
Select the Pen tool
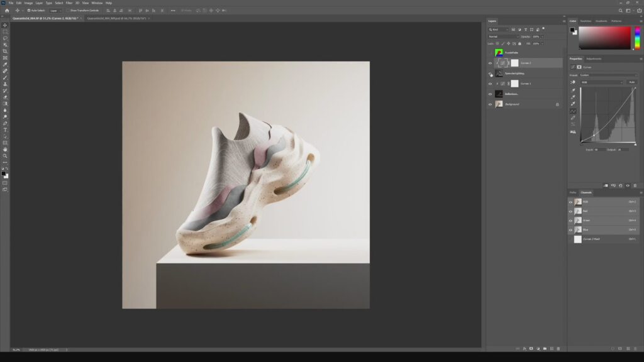pyautogui.click(x=5, y=123)
